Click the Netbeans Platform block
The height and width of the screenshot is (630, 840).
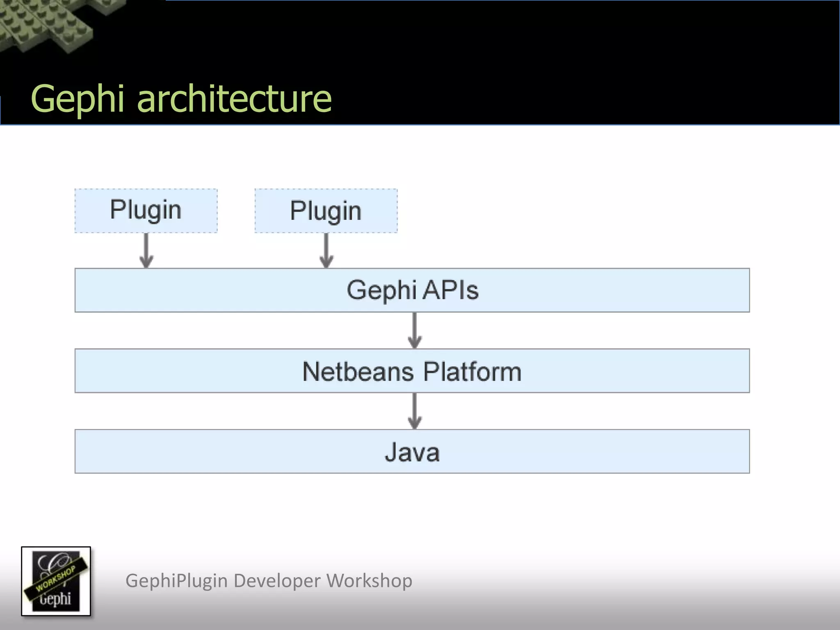412,371
